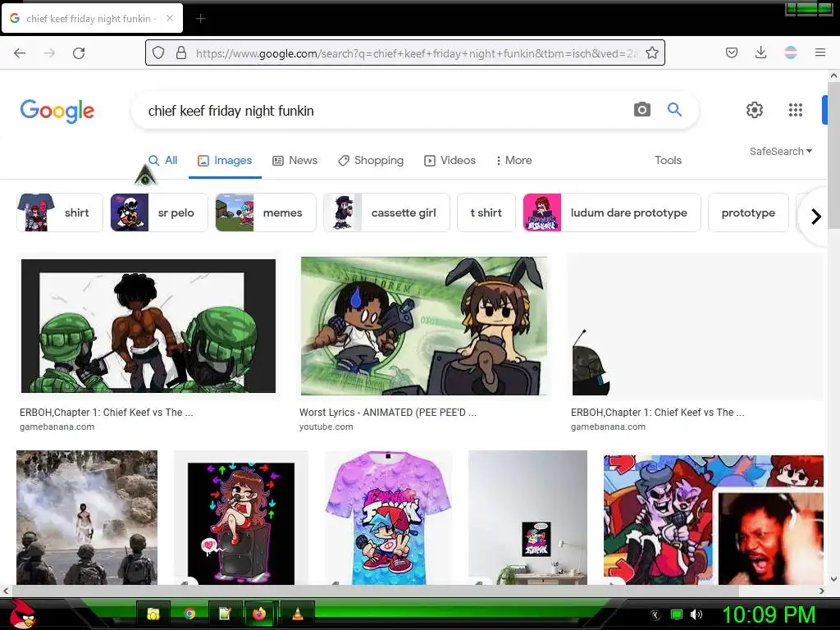
Task: Select the Images tab
Action: point(225,160)
